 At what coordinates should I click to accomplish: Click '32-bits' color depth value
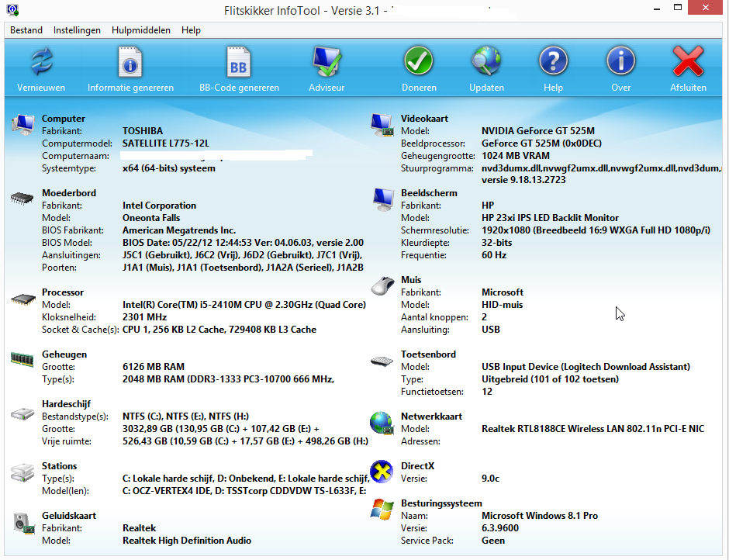coord(496,243)
